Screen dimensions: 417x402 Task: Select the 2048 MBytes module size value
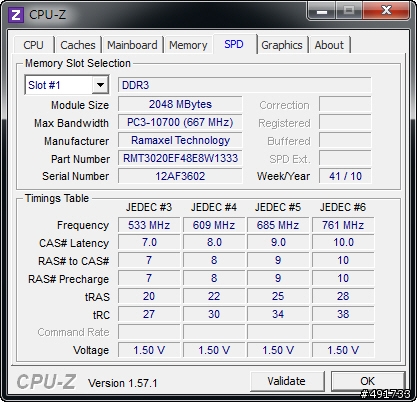tap(180, 104)
